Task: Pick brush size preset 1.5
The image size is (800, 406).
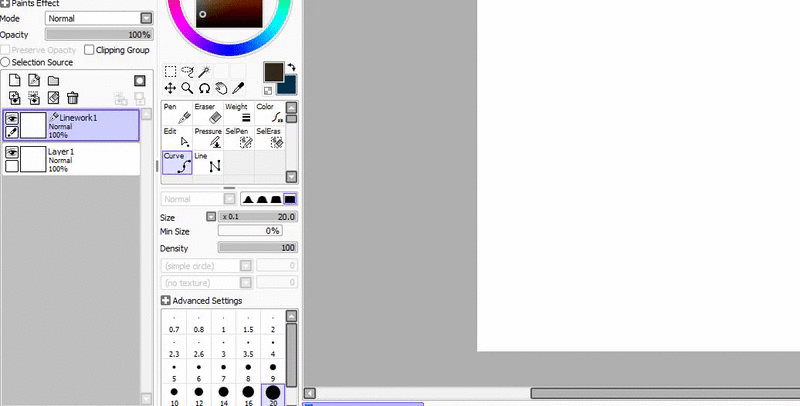Action: (x=248, y=324)
